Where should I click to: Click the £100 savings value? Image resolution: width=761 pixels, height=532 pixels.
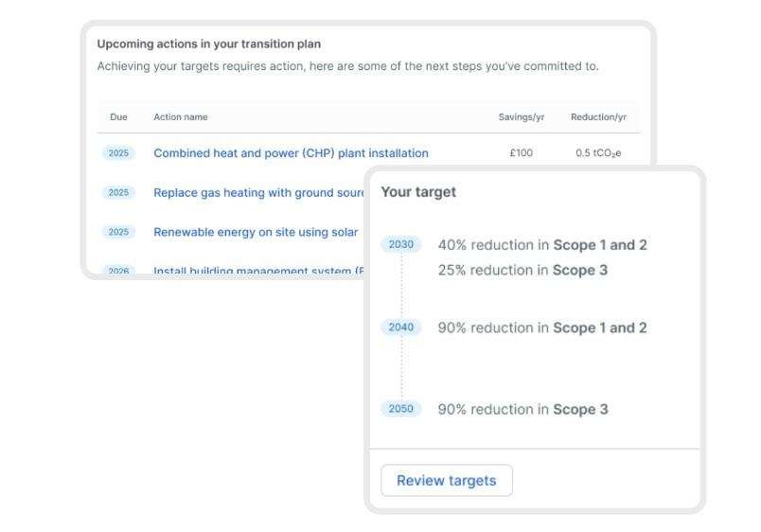click(521, 153)
